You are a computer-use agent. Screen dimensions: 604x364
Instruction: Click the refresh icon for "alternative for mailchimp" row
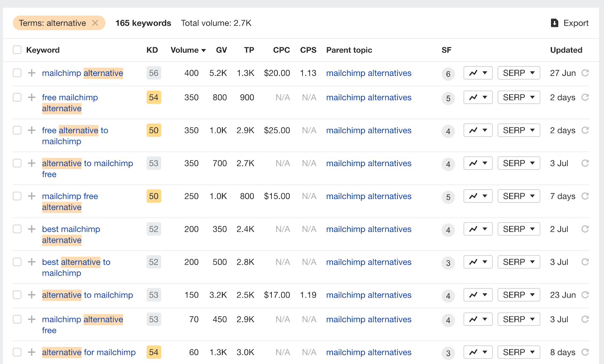coord(585,352)
